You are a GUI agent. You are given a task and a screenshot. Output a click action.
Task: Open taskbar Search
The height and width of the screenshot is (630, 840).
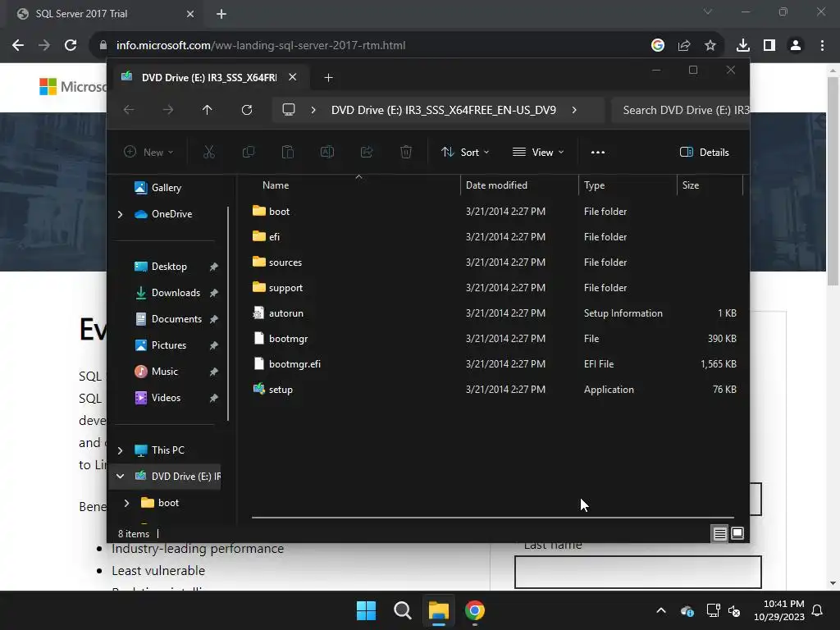pos(402,610)
